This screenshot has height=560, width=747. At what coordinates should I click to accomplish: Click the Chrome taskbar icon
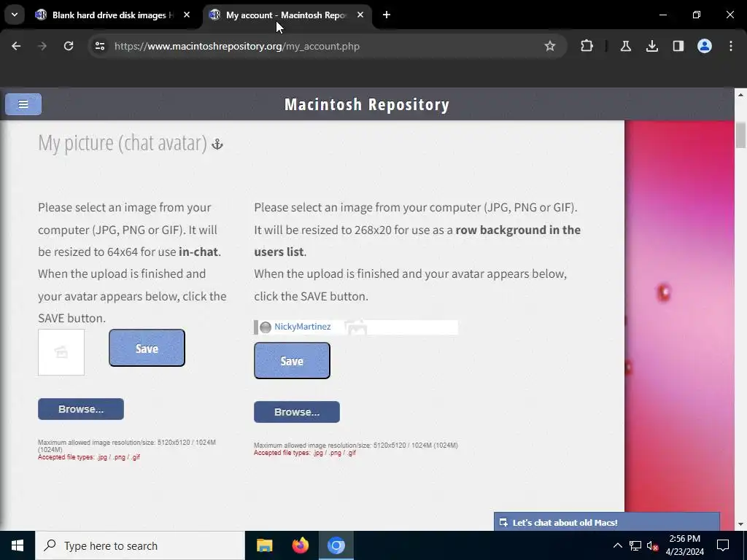(336, 545)
